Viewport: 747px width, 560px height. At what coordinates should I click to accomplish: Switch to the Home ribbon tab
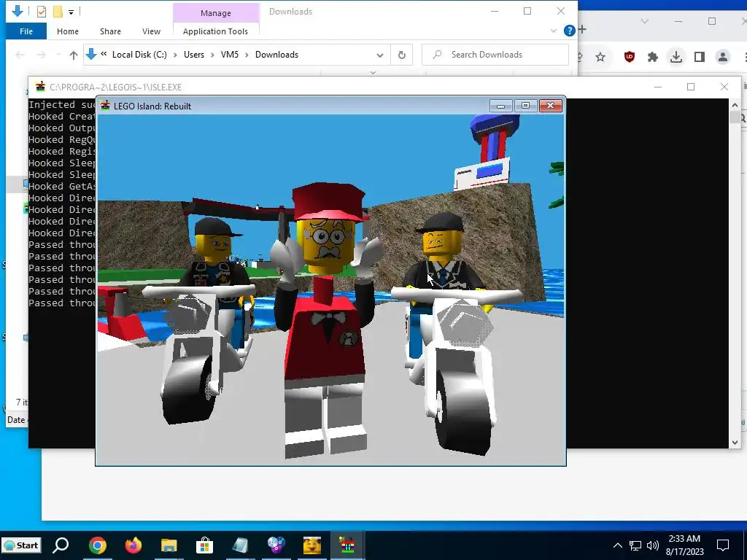tap(68, 31)
